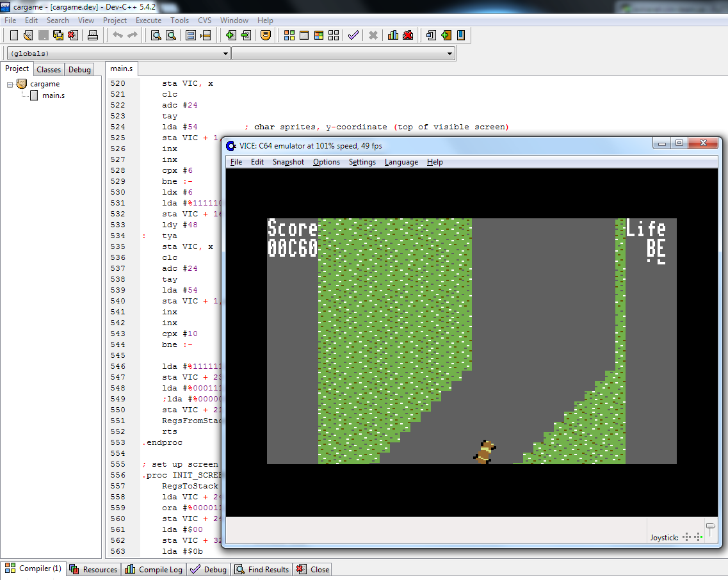Click the Project options shield icon

[266, 35]
